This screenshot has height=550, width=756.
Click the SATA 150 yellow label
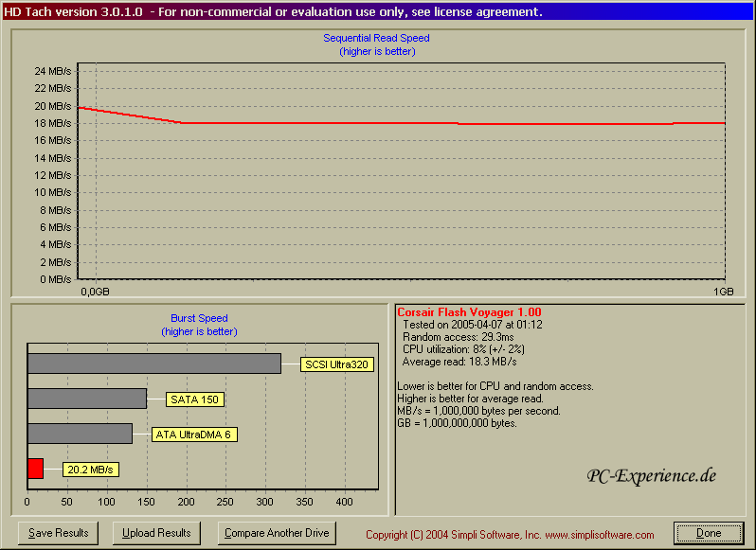[195, 399]
